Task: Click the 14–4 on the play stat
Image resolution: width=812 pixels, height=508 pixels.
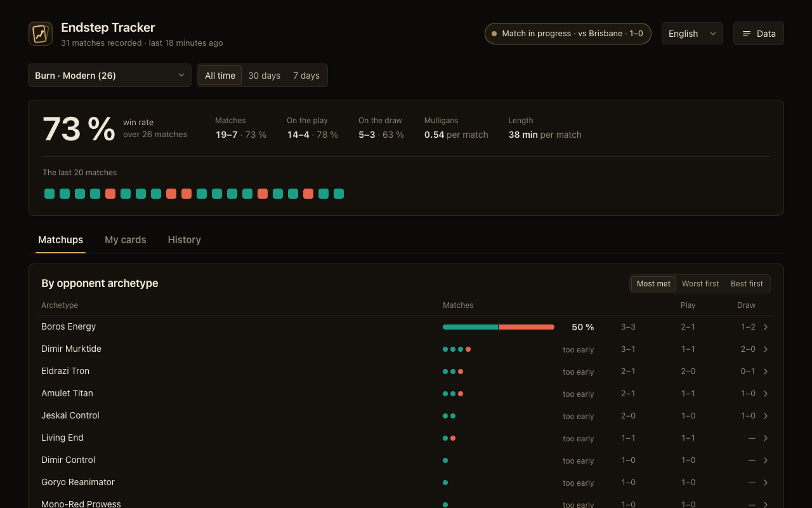Action: [312, 135]
